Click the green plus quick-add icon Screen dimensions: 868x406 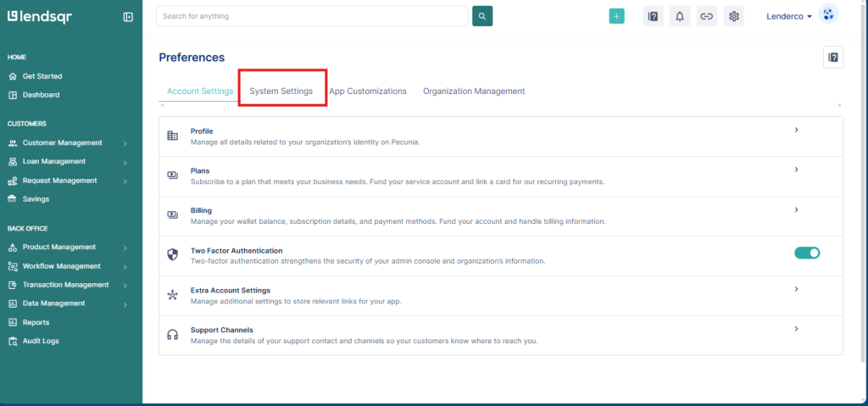pyautogui.click(x=616, y=16)
